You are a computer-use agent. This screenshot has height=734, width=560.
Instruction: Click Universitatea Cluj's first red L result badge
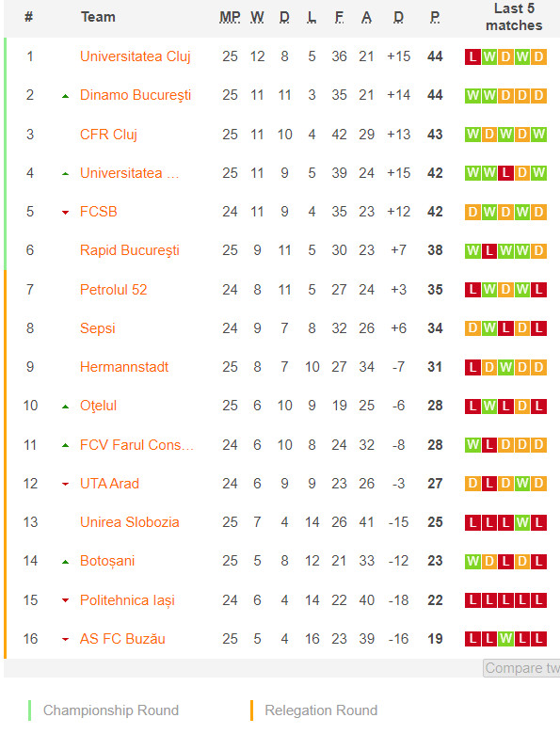(x=472, y=56)
